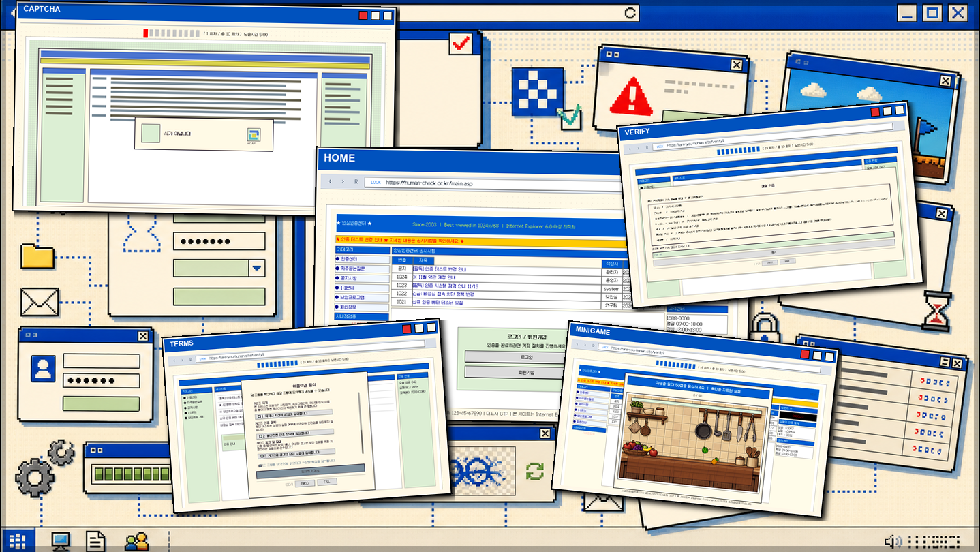The width and height of the screenshot is (980, 552).
Task: Open 보안프로그램 in the HOME category menu
Action: coord(362,297)
